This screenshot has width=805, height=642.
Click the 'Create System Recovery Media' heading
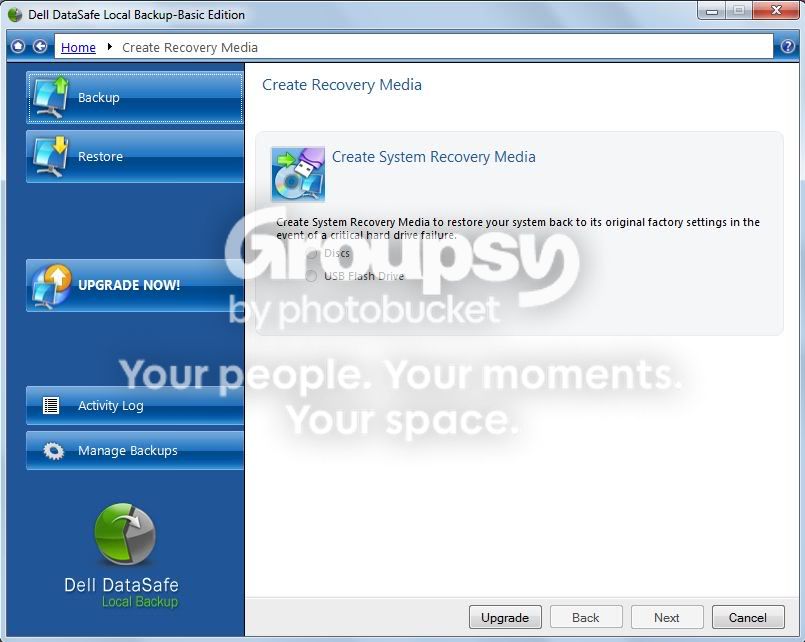point(434,157)
